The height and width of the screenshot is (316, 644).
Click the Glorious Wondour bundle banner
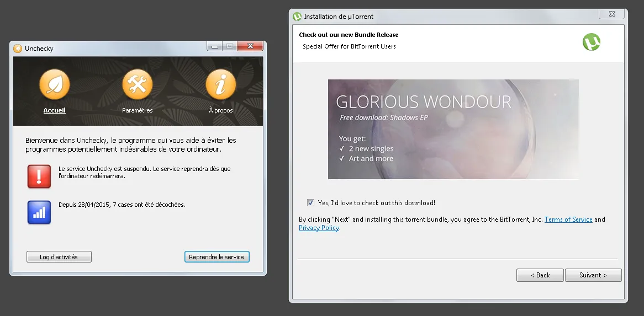point(453,129)
